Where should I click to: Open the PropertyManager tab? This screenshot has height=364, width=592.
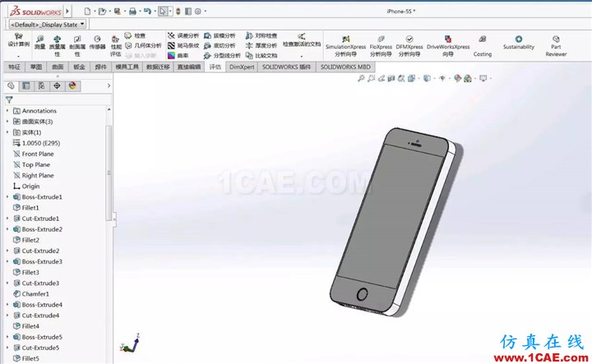(26, 85)
